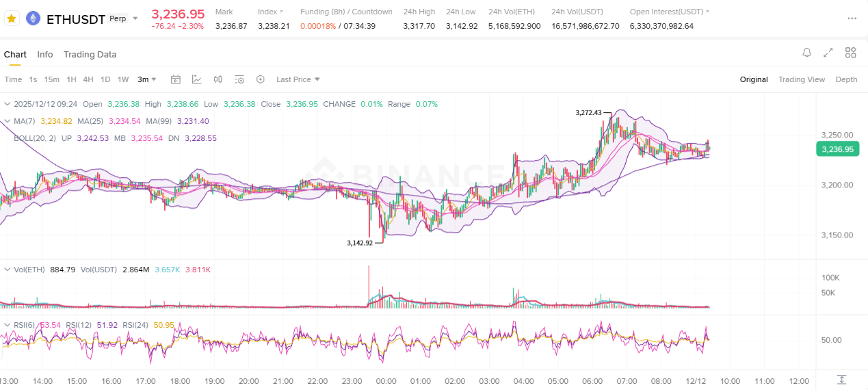This screenshot has width=868, height=390.
Task: Collapse the MA indicator row chevron
Action: [8, 121]
